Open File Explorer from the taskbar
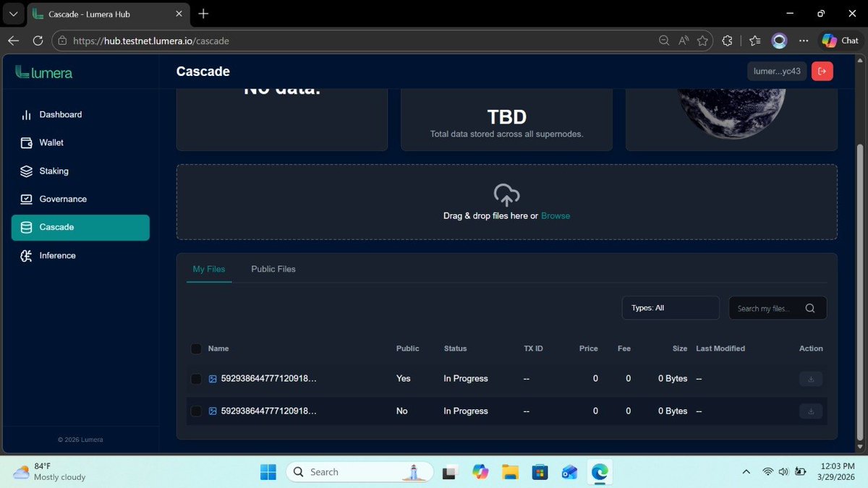The height and width of the screenshot is (488, 868). [x=511, y=472]
